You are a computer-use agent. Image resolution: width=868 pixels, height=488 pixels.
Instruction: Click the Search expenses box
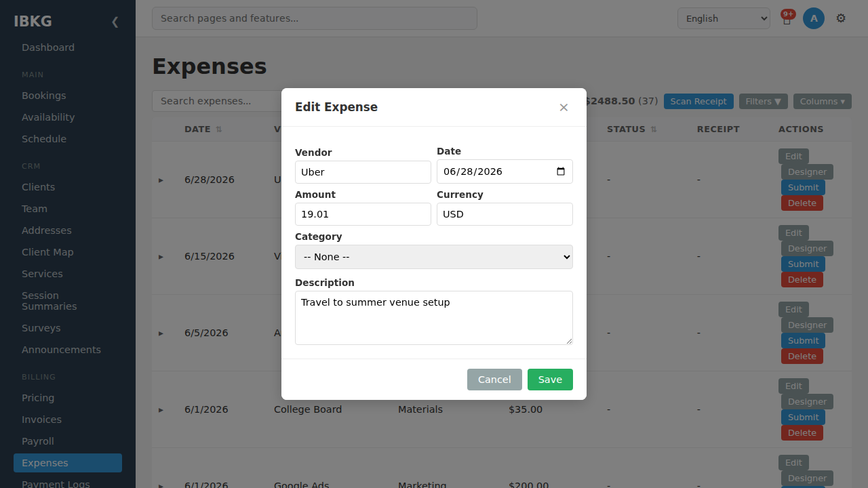tap(217, 101)
